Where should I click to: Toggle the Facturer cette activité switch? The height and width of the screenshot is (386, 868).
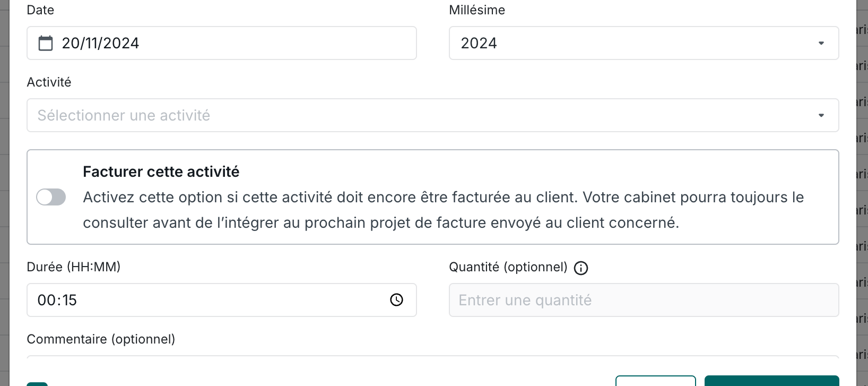coord(51,197)
